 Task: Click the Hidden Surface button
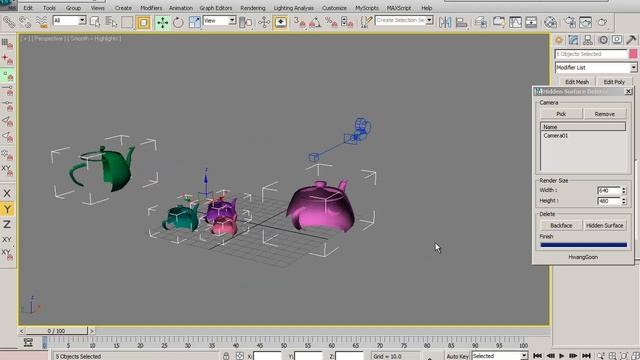click(604, 225)
